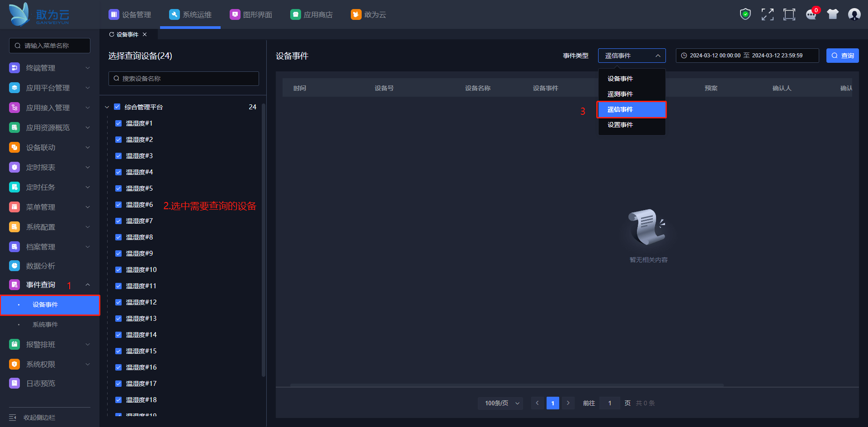Open the message notifications icon
Viewport: 868px width, 427px height.
[811, 14]
